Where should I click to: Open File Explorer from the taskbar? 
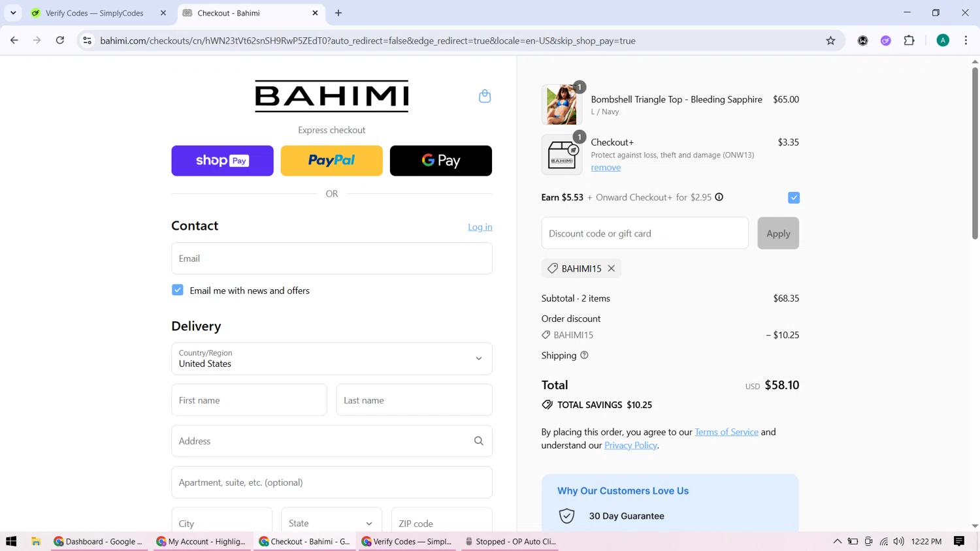36,541
